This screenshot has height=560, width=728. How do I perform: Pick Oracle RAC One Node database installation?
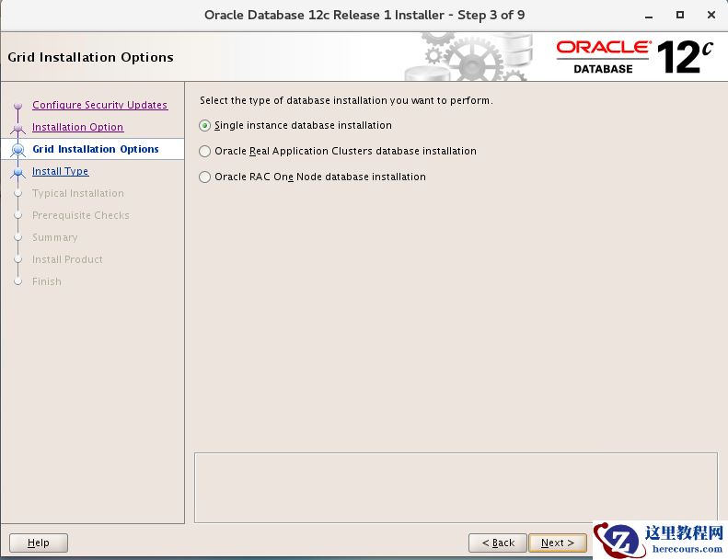[x=204, y=177]
